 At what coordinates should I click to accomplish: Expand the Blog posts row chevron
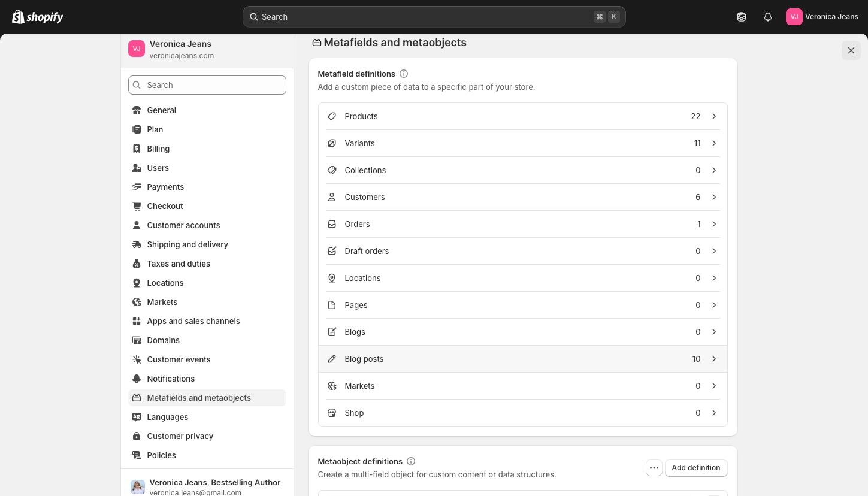coord(714,359)
